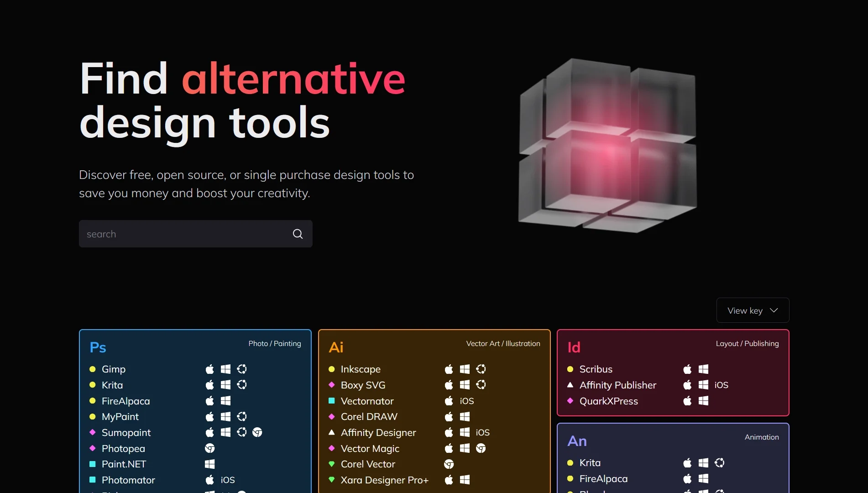
Task: Open the View key dropdown
Action: pyautogui.click(x=752, y=310)
